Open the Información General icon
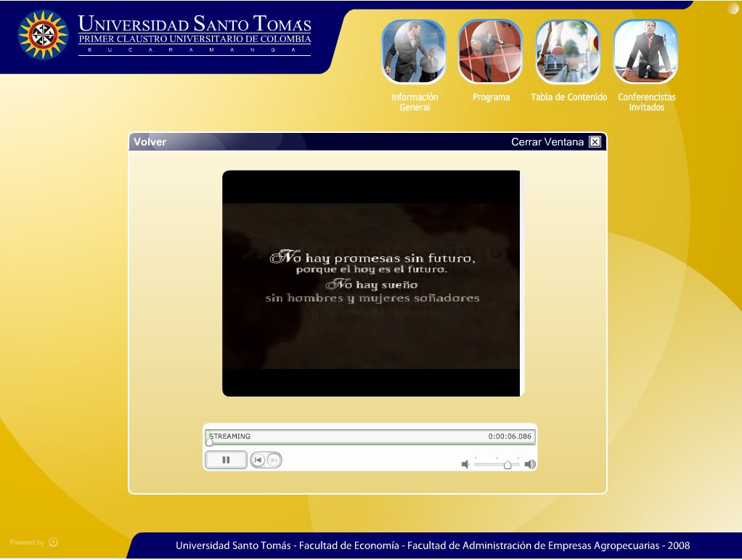The image size is (742, 560). (x=414, y=52)
